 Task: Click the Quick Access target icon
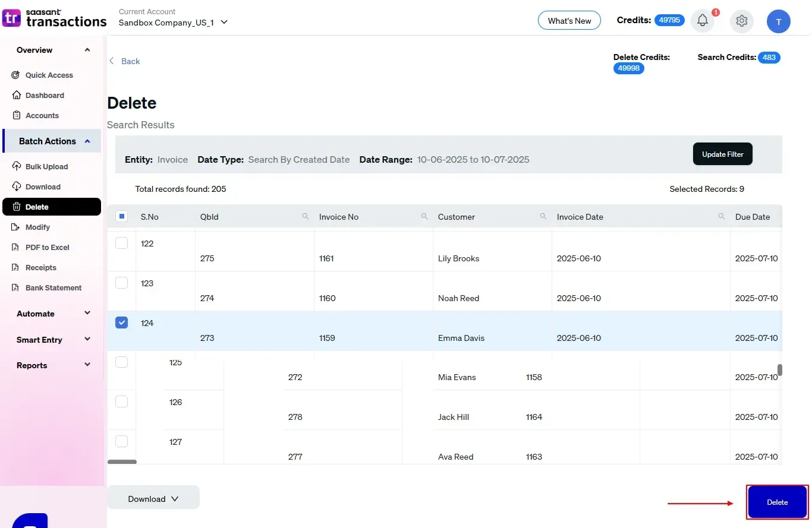[x=16, y=75]
